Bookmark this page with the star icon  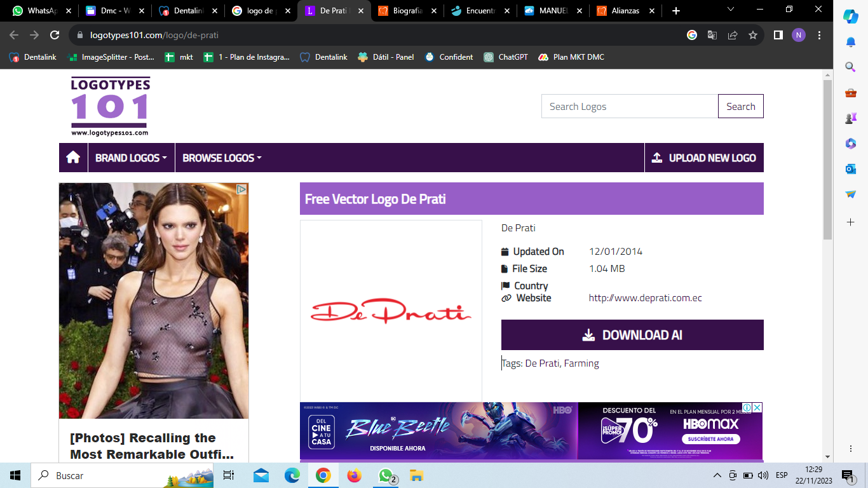753,36
